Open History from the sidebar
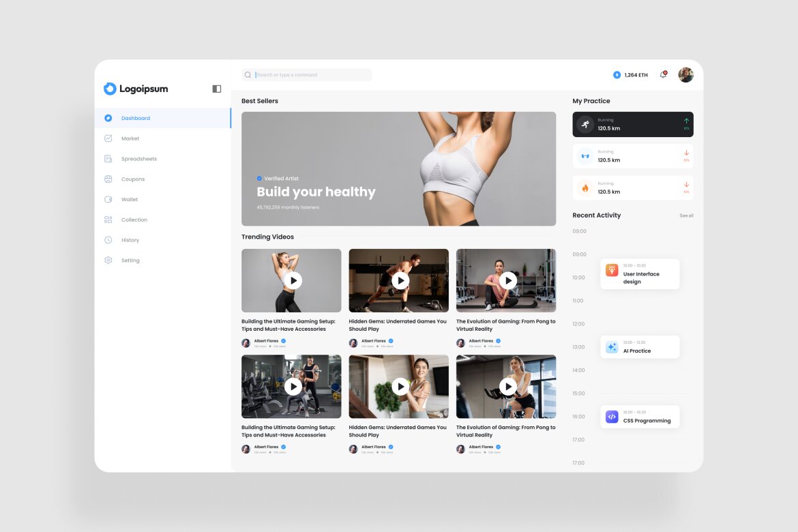 click(108, 239)
